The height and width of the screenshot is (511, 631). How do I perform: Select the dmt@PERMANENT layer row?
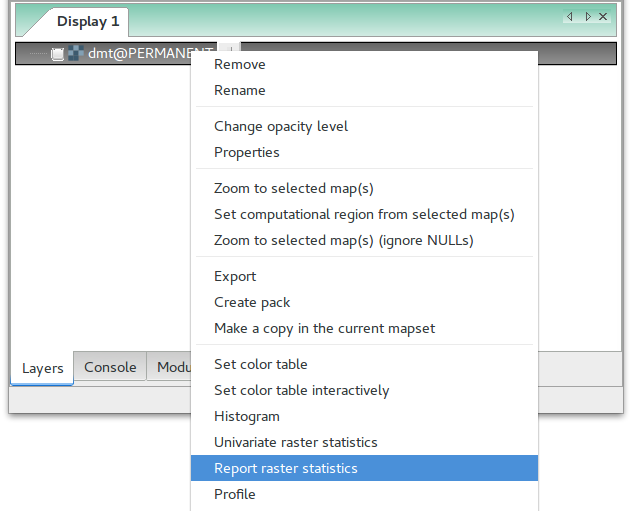tap(316, 53)
